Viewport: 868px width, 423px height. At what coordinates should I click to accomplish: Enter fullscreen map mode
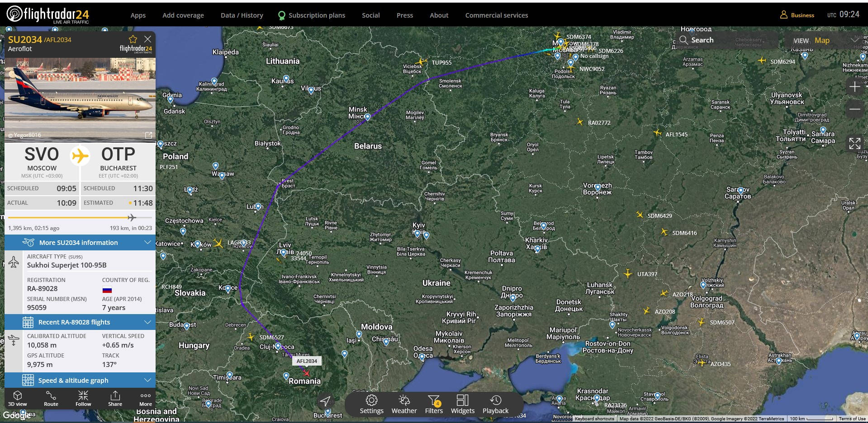(x=854, y=144)
